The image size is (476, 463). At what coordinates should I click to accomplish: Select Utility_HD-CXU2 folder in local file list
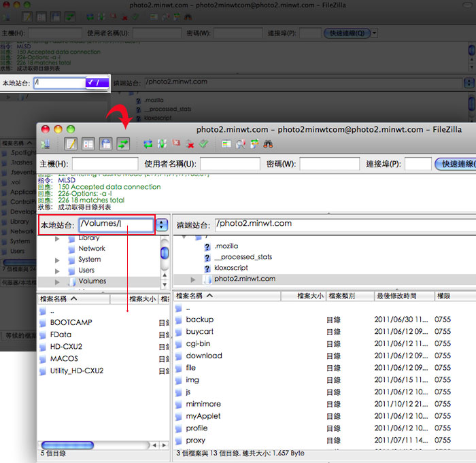click(x=77, y=371)
